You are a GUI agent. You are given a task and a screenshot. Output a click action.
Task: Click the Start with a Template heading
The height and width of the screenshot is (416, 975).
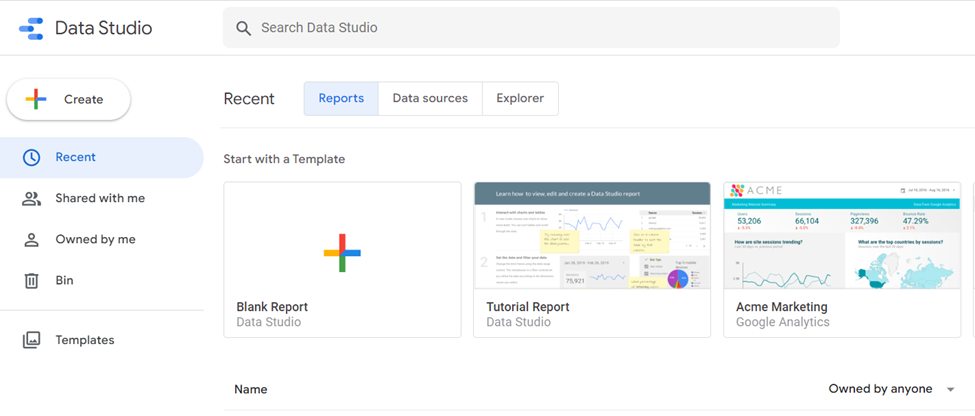pyautogui.click(x=284, y=159)
